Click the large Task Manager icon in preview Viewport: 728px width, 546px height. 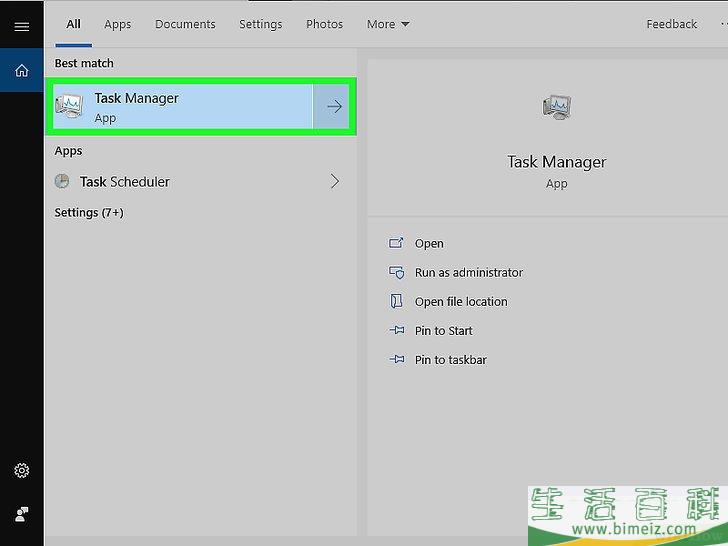(557, 107)
